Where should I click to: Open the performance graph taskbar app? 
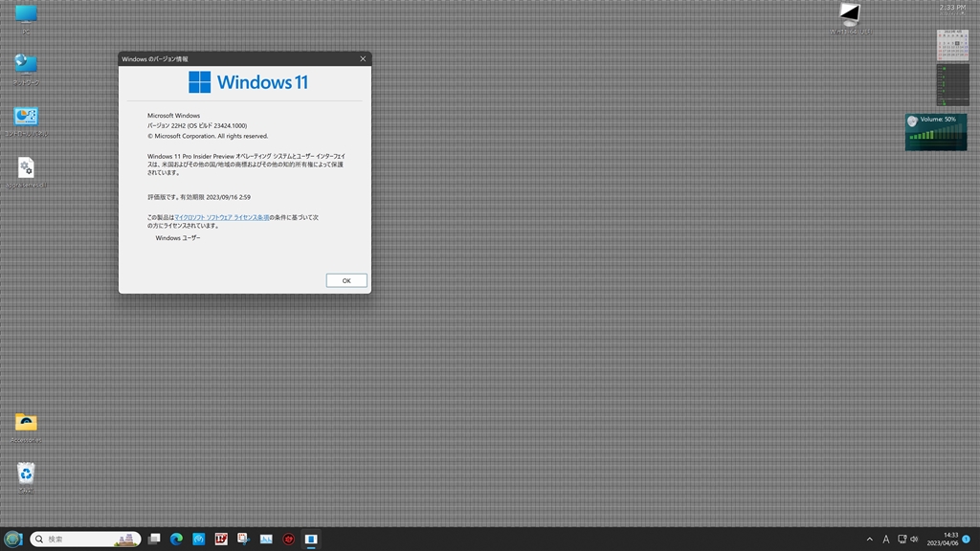266,539
